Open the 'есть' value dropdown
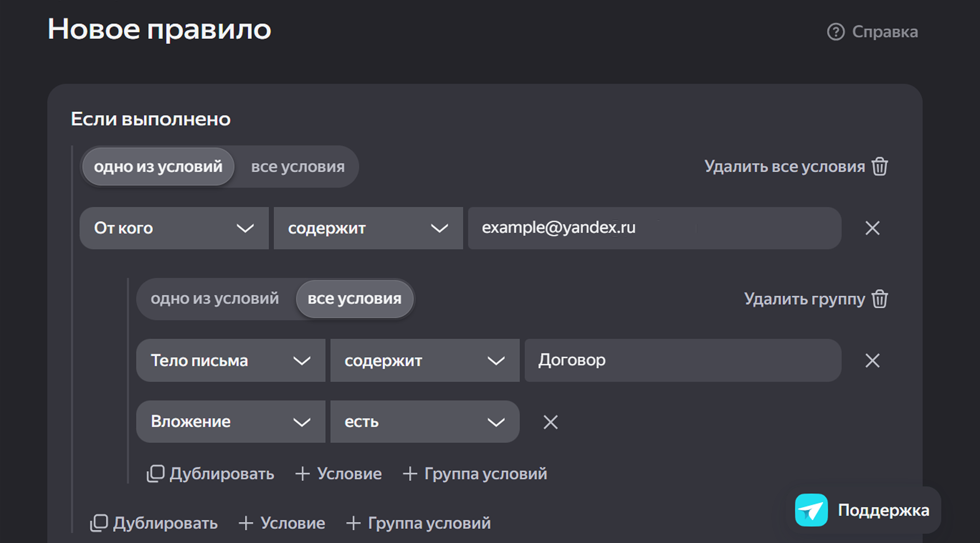This screenshot has width=980, height=543. coord(425,421)
